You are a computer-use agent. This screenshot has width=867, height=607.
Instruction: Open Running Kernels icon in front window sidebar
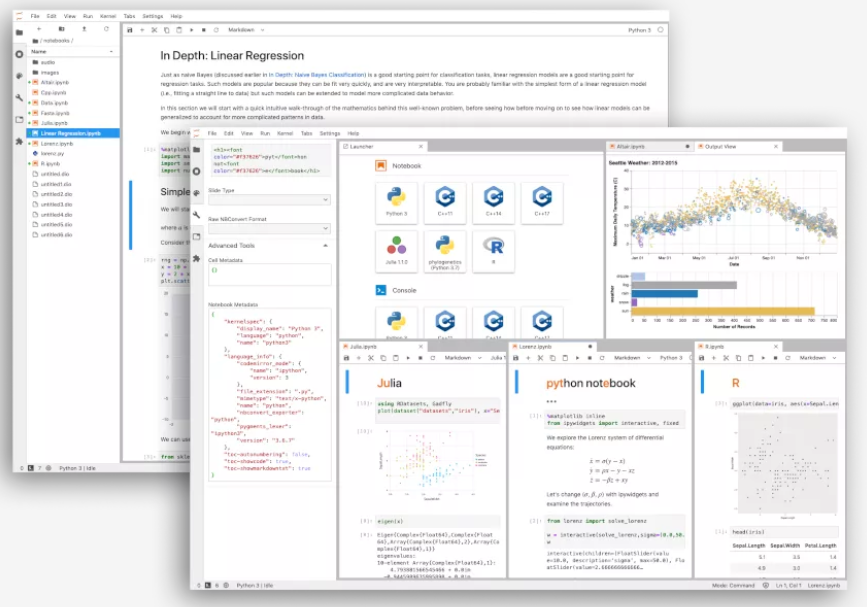tap(197, 171)
